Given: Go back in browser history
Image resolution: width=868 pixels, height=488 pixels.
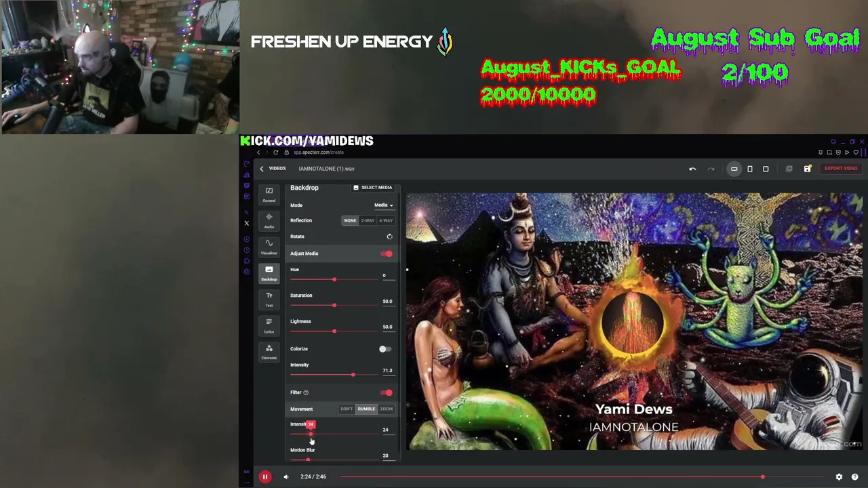Looking at the screenshot, I should [258, 152].
